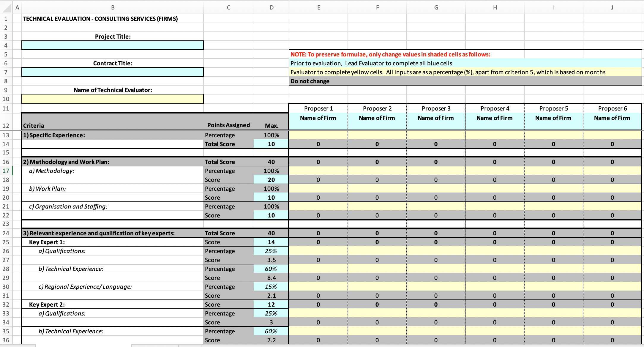Select column H header
This screenshot has width=644, height=347.
click(x=495, y=7)
